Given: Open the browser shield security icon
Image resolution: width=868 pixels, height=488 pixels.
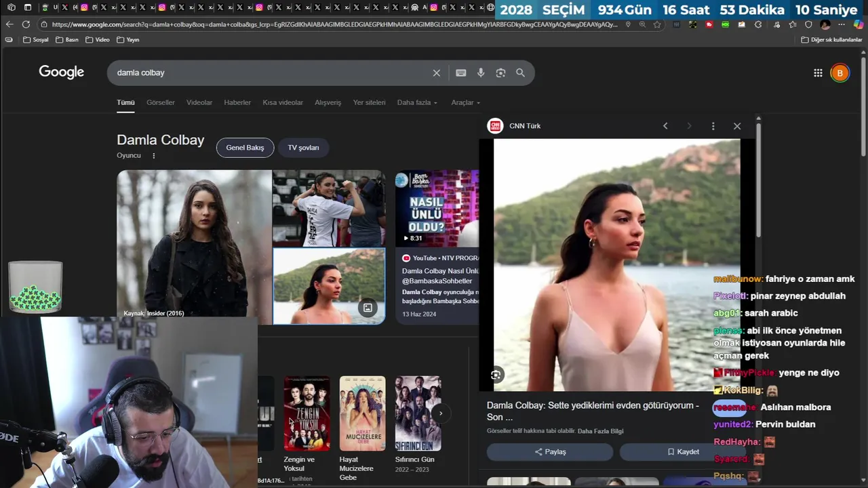Looking at the screenshot, I should [808, 24].
